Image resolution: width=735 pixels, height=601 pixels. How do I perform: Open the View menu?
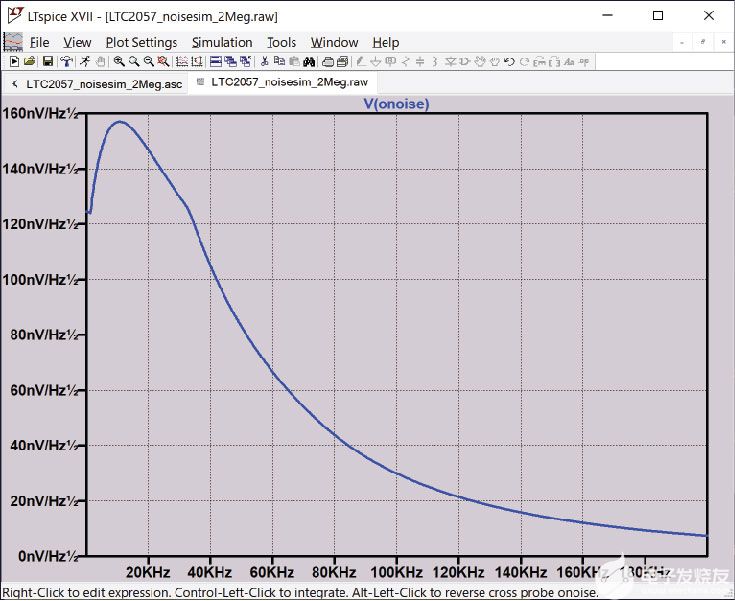pos(77,43)
